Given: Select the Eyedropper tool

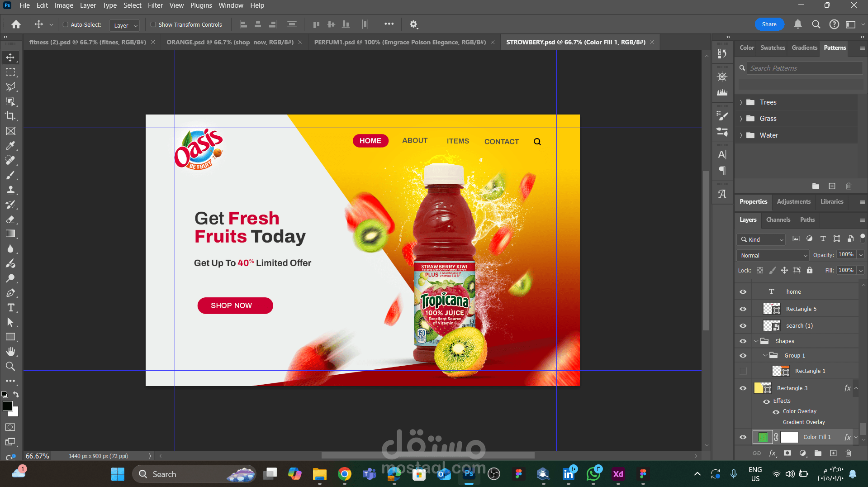Looking at the screenshot, I should point(10,146).
